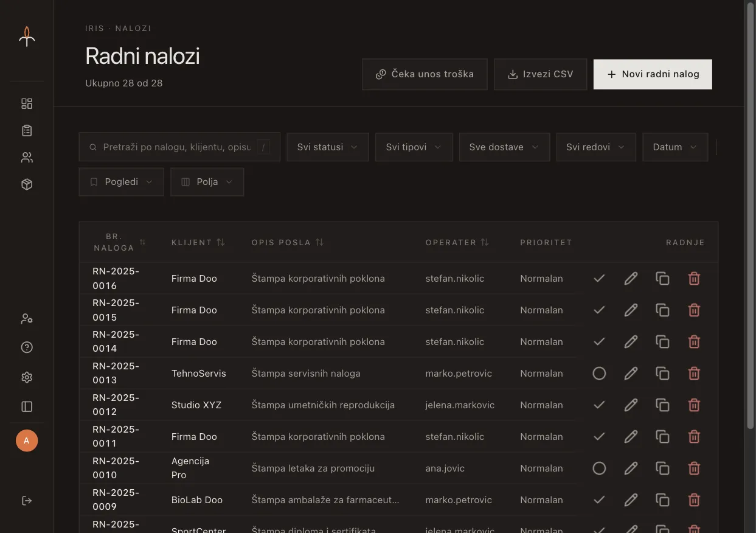Image resolution: width=756 pixels, height=533 pixels.
Task: Edit work order RN-2025-0016 with pencil icon
Action: [631, 279]
